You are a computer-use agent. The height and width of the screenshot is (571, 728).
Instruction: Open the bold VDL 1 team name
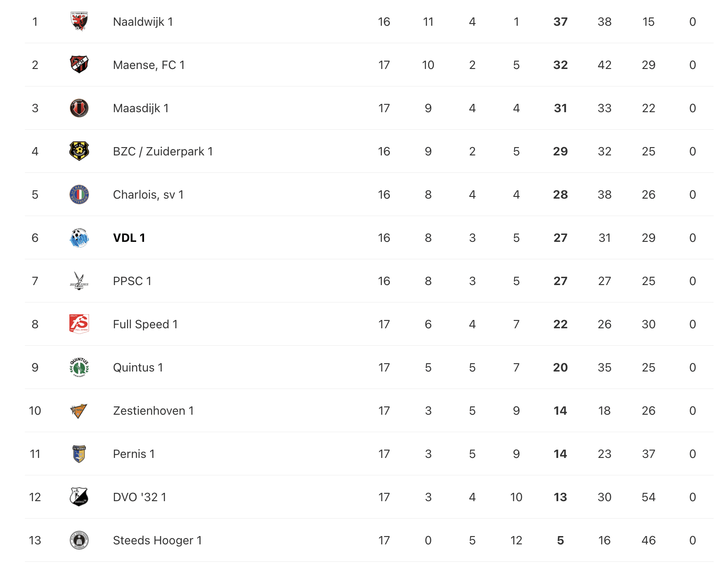(129, 238)
